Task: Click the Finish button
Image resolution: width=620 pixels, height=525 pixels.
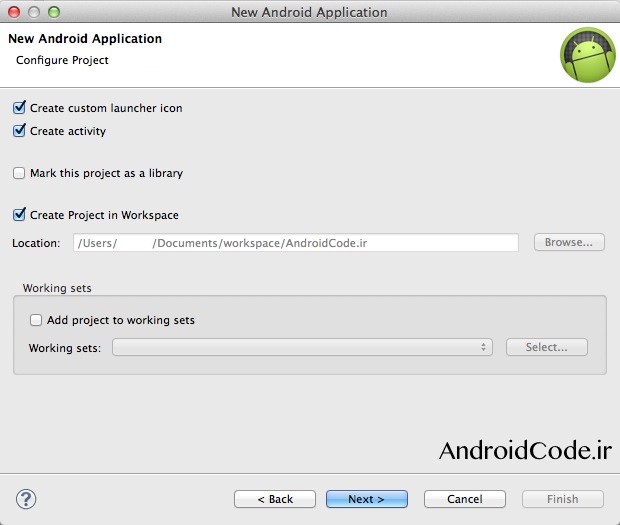Action: tap(562, 499)
